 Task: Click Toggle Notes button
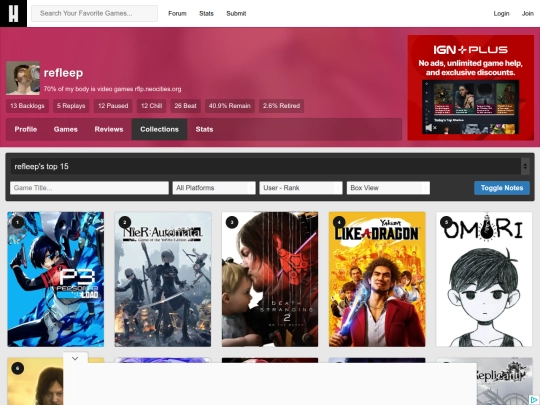tap(502, 188)
